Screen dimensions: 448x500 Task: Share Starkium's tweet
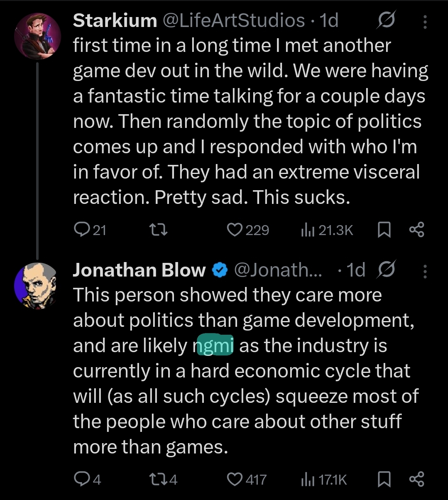pyautogui.click(x=416, y=230)
